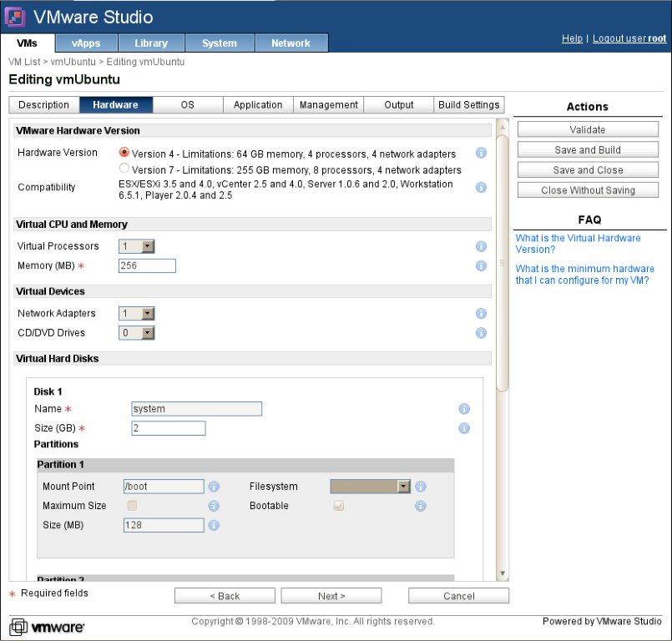This screenshot has width=672, height=641.
Task: Click the Next button
Action: [331, 596]
